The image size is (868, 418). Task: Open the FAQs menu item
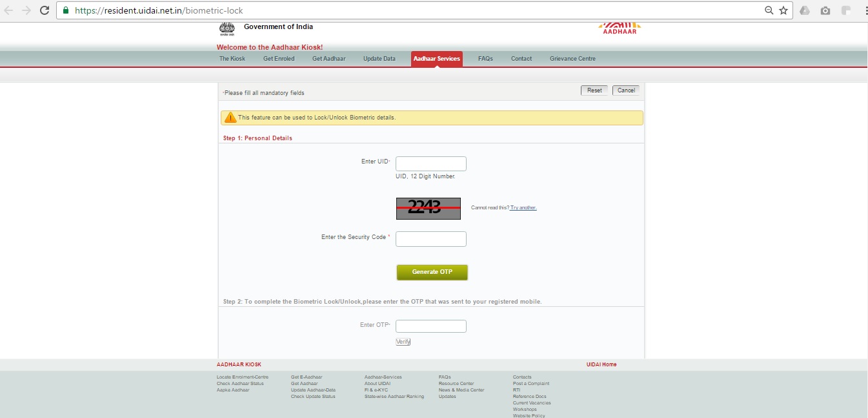[x=485, y=59]
